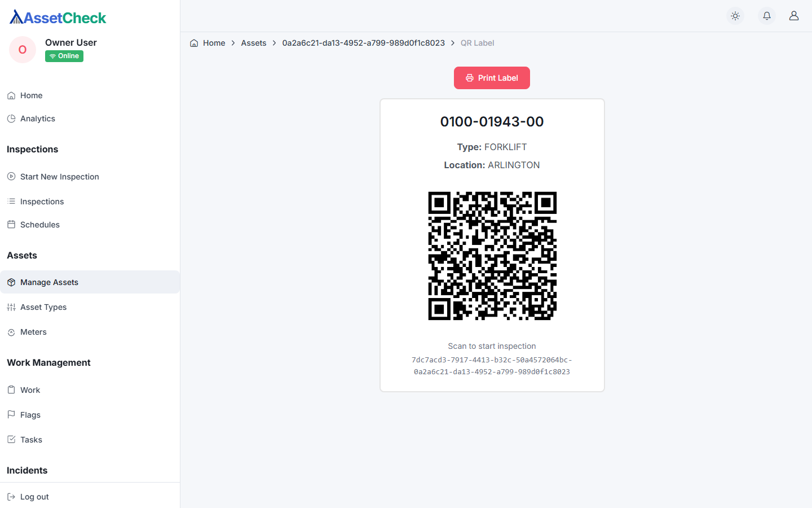812x508 pixels.
Task: Click the 7dc7acd3 UUID code line
Action: point(492,360)
